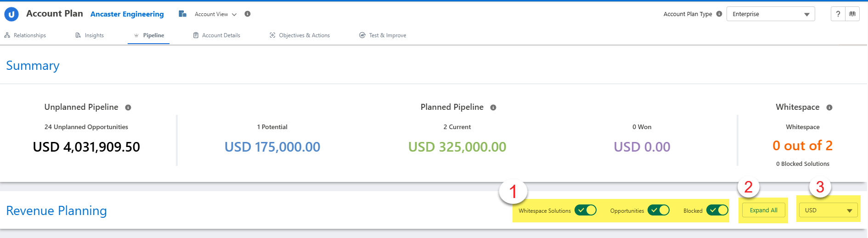The width and height of the screenshot is (868, 238).
Task: Toggle the Blocked switch off
Action: (717, 210)
